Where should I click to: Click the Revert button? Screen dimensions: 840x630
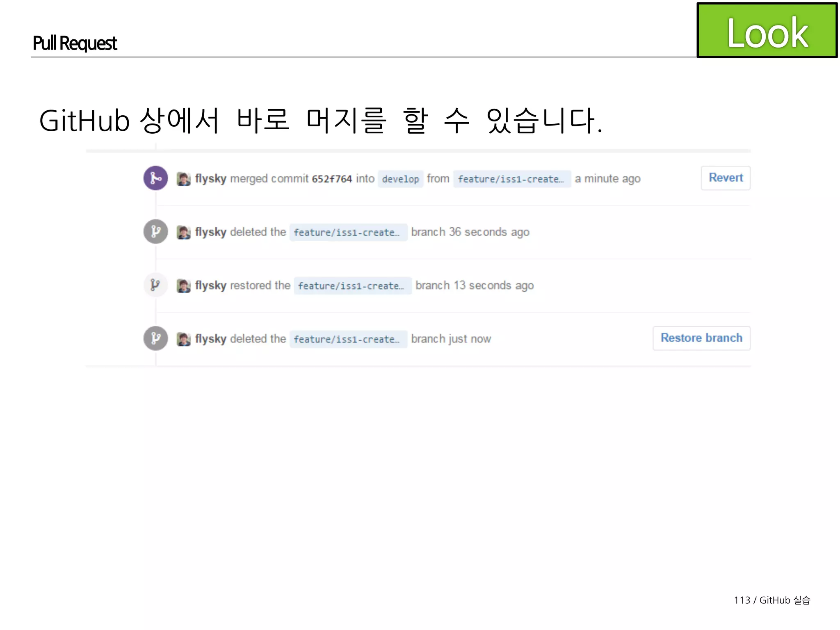[726, 178]
